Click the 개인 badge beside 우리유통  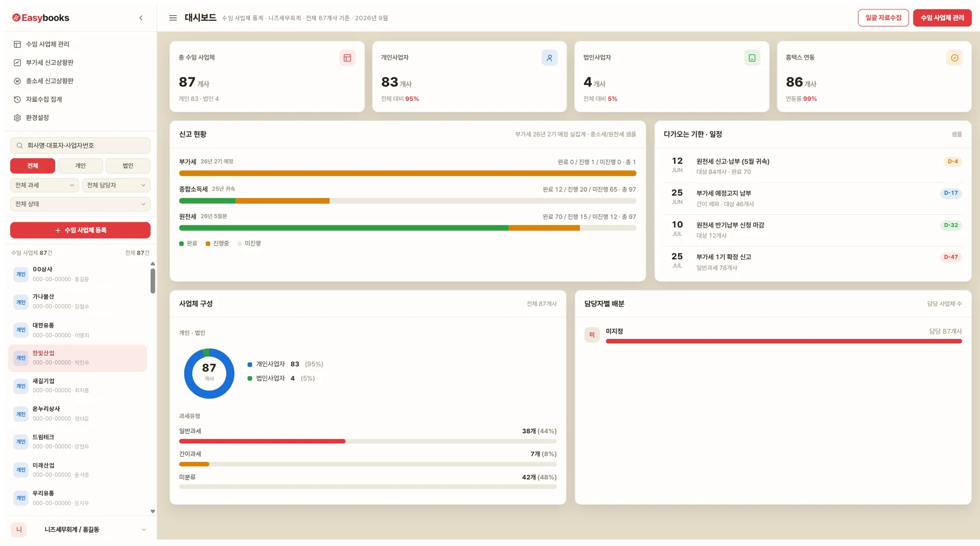[21, 498]
